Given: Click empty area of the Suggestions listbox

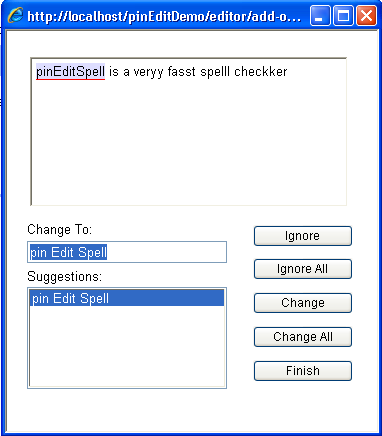Looking at the screenshot, I should pyautogui.click(x=127, y=346).
